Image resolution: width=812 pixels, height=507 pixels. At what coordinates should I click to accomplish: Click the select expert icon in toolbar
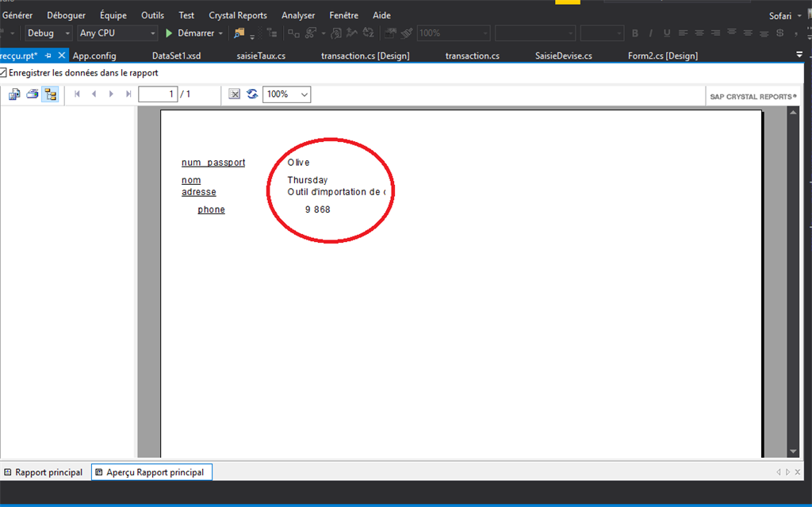pyautogui.click(x=311, y=33)
